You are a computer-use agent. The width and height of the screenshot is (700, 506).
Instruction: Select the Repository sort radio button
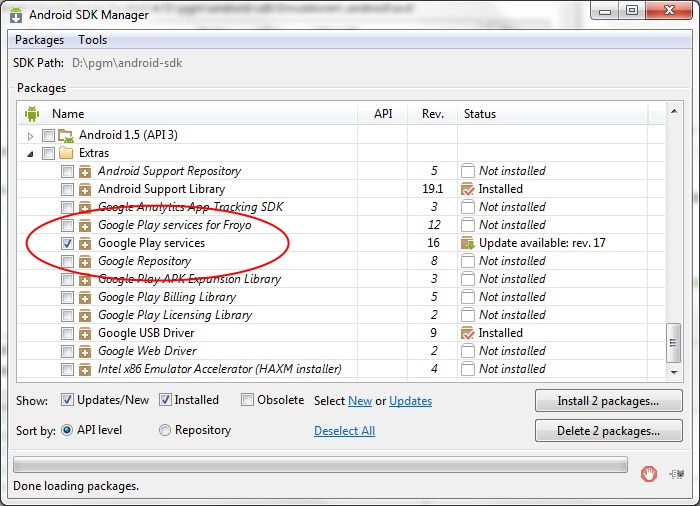click(165, 430)
